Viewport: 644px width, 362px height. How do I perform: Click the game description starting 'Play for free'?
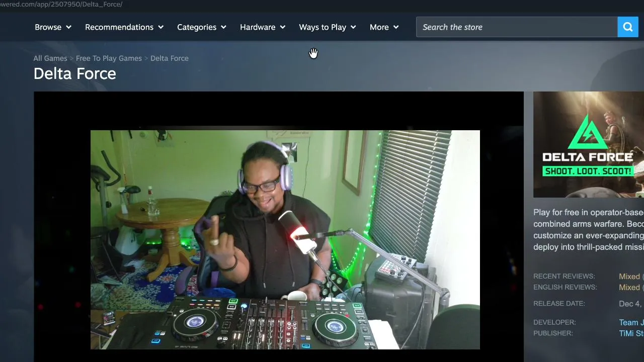coord(589,230)
